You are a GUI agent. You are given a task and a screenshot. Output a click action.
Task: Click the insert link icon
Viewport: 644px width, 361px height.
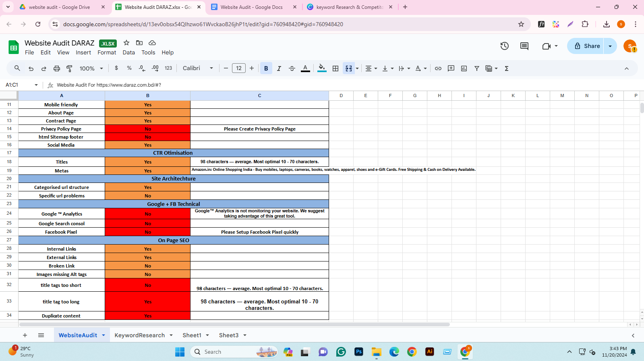tap(438, 68)
